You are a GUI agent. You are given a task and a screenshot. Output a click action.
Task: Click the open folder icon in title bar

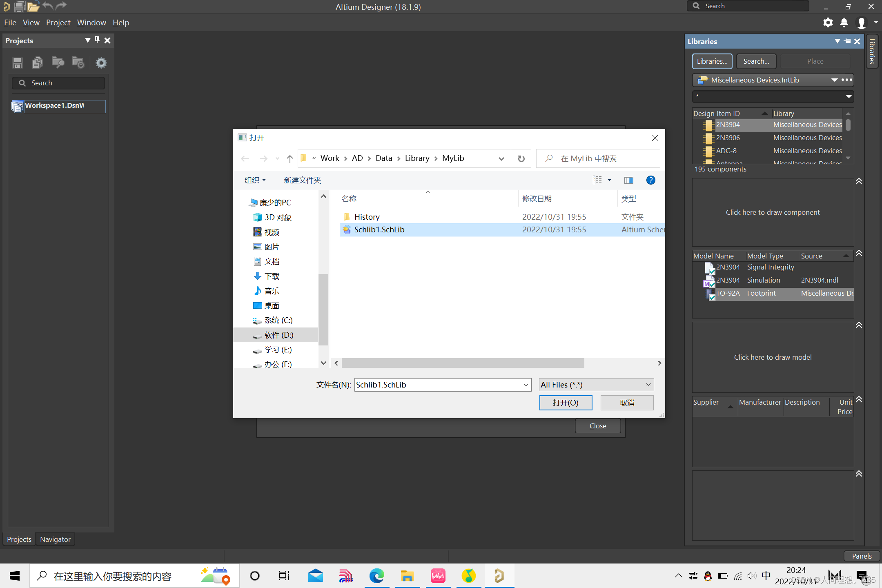click(x=33, y=7)
